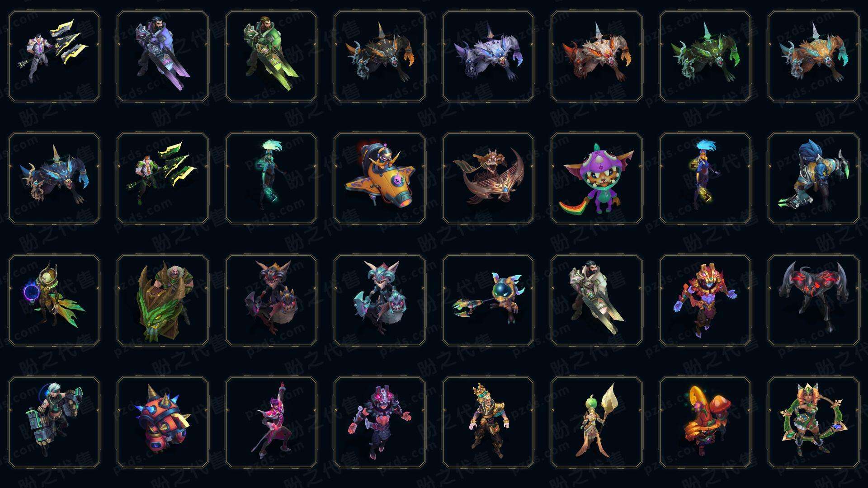Select the green-armored swordsman skin

[271, 56]
